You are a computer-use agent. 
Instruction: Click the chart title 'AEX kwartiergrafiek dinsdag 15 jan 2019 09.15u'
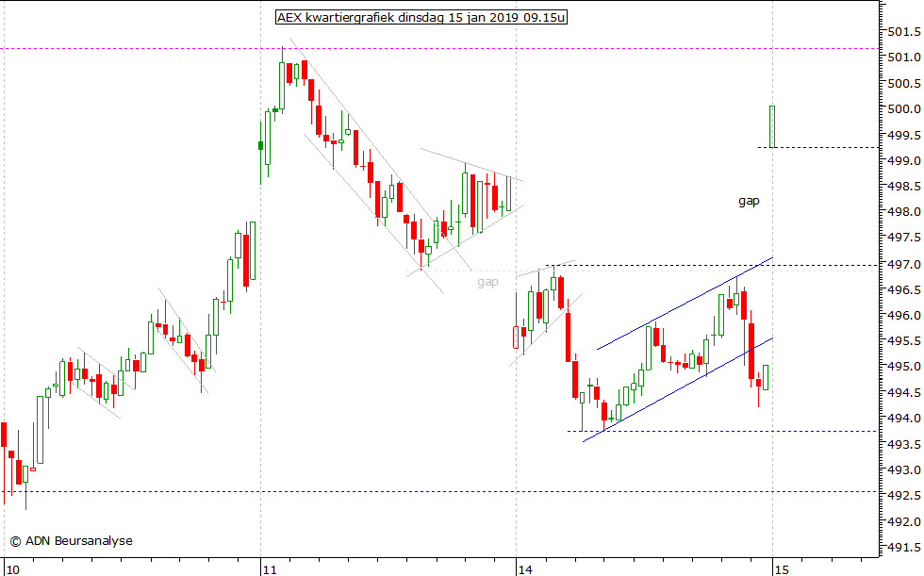click(x=421, y=18)
